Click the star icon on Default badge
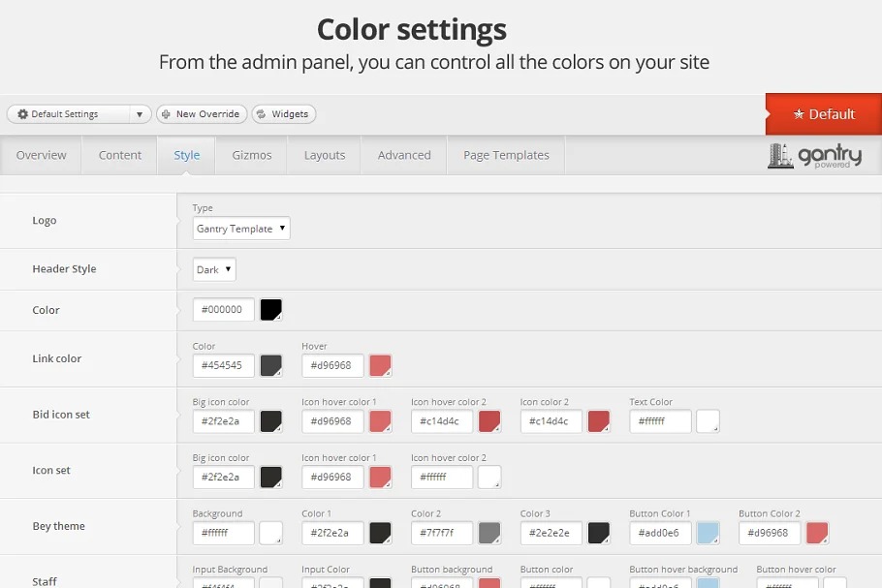882x588 pixels. tap(799, 114)
